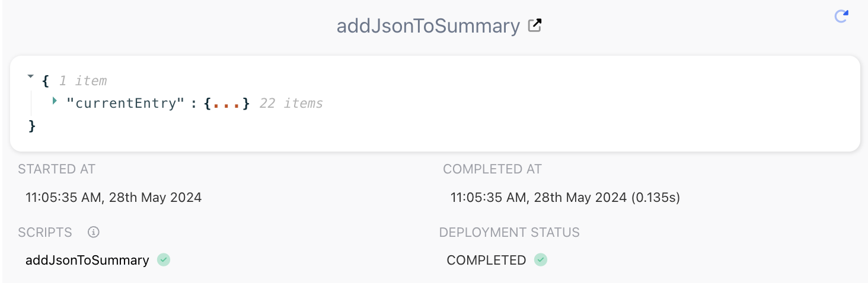
Task: Click the STARTED AT label
Action: click(x=57, y=169)
